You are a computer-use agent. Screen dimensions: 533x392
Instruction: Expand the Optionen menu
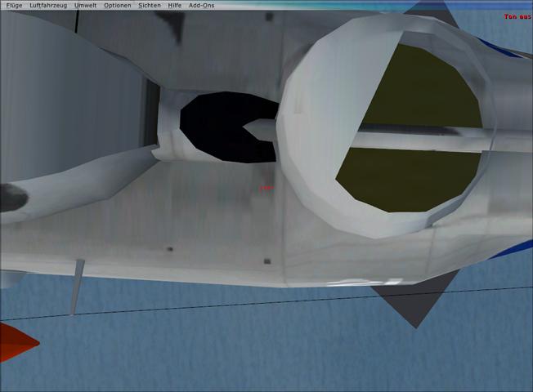pyautogui.click(x=117, y=5)
